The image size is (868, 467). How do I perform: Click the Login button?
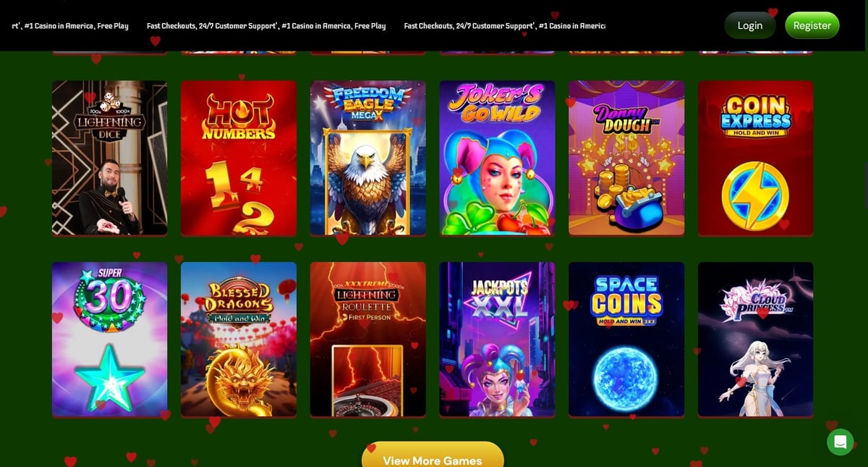[749, 25]
